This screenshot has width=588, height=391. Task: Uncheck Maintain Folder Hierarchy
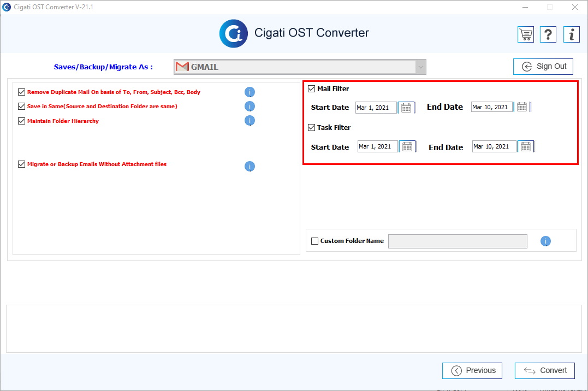coord(21,121)
